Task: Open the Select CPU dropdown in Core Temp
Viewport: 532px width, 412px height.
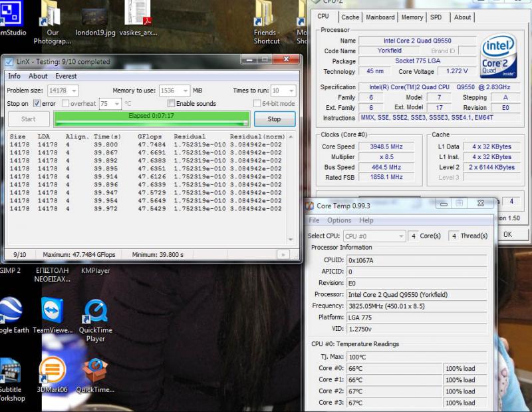Action: (374, 236)
